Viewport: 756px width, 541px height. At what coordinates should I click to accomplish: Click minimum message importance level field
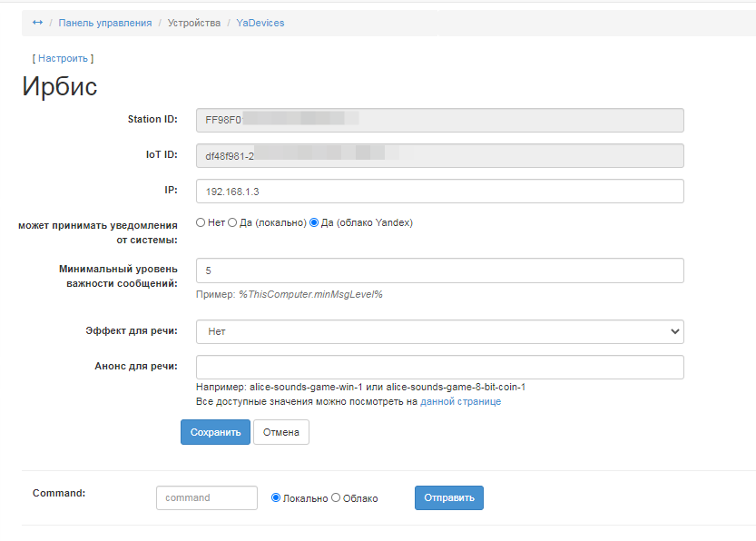tap(439, 270)
